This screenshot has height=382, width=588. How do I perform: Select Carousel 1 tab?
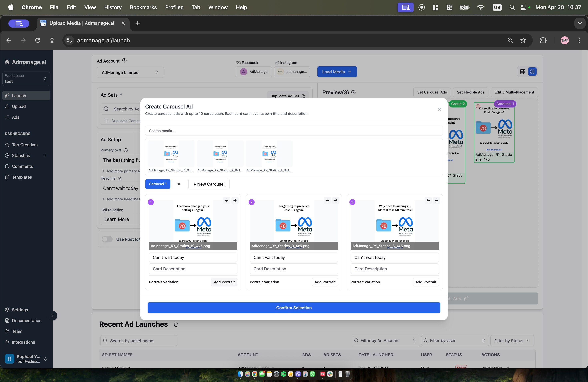click(x=158, y=184)
